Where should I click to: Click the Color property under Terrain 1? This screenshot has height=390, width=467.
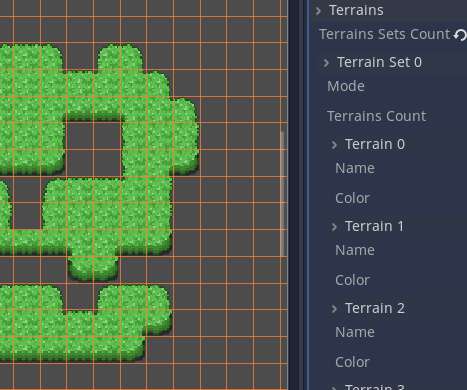(x=352, y=280)
